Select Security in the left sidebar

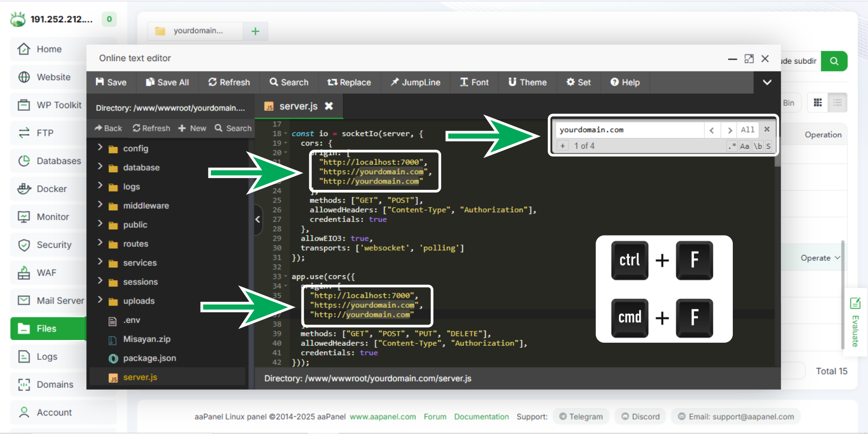(x=54, y=245)
